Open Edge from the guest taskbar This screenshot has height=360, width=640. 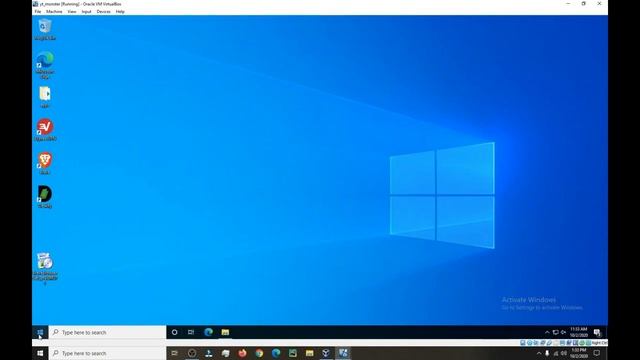coord(209,332)
